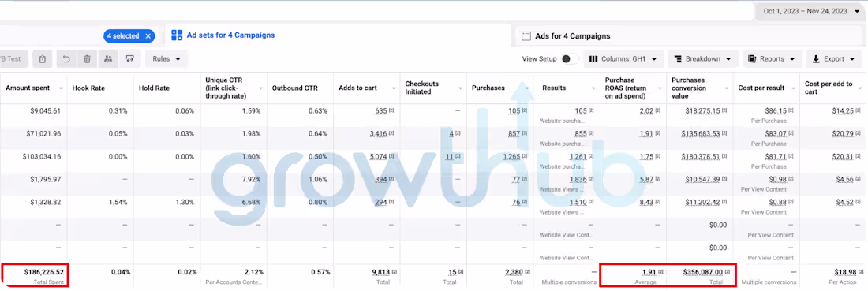Sort by Outbound CTR column header

tap(294, 88)
